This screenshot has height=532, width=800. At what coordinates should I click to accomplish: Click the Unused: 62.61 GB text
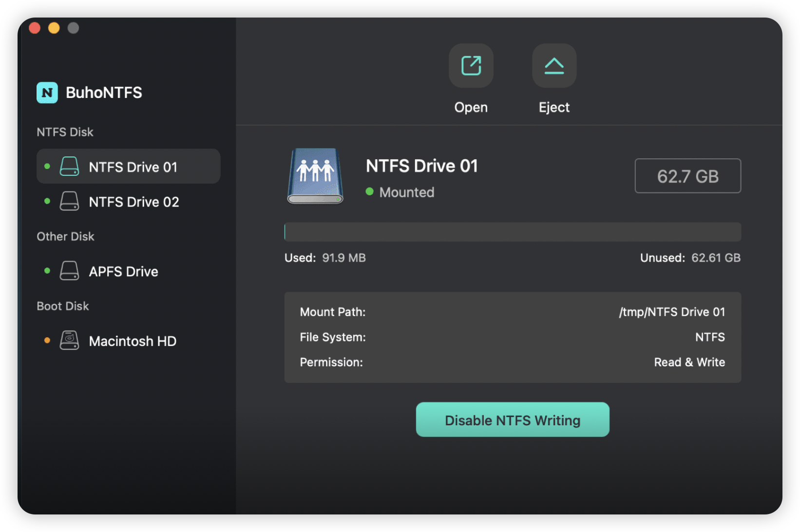point(690,258)
